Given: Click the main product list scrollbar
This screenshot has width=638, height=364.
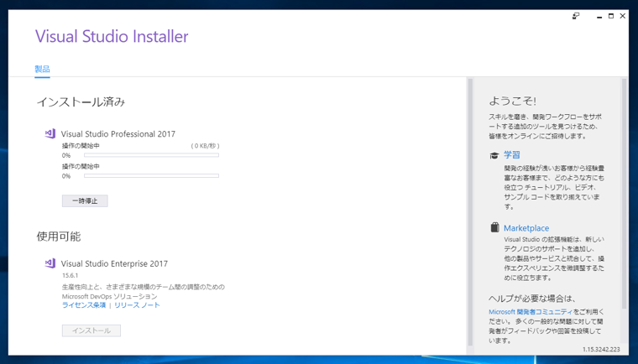Looking at the screenshot, I should point(470,211).
